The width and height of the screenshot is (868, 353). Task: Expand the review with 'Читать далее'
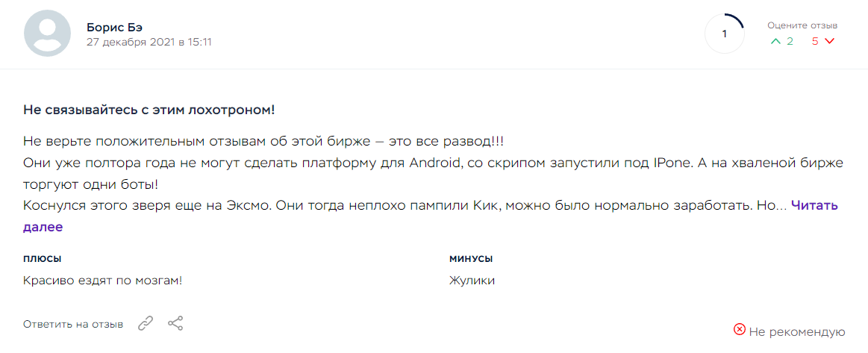814,205
